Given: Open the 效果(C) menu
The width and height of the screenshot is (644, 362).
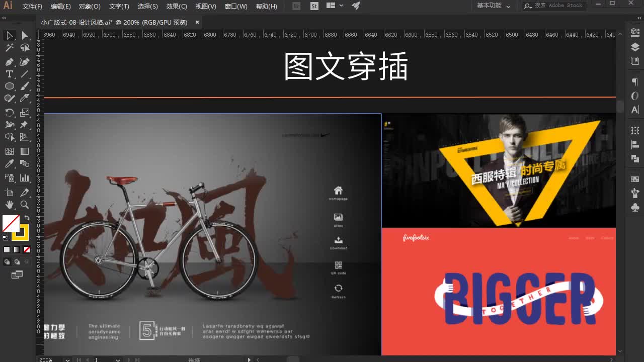Looking at the screenshot, I should [x=177, y=6].
